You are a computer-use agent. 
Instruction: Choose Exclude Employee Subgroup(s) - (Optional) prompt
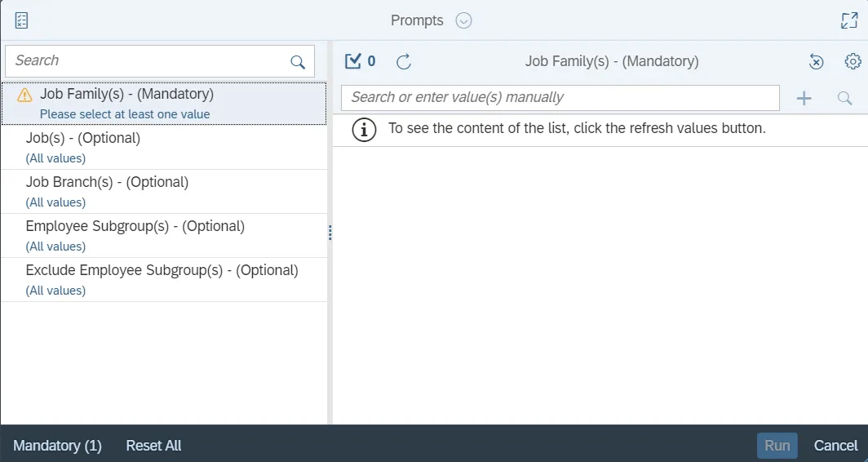[x=162, y=271]
